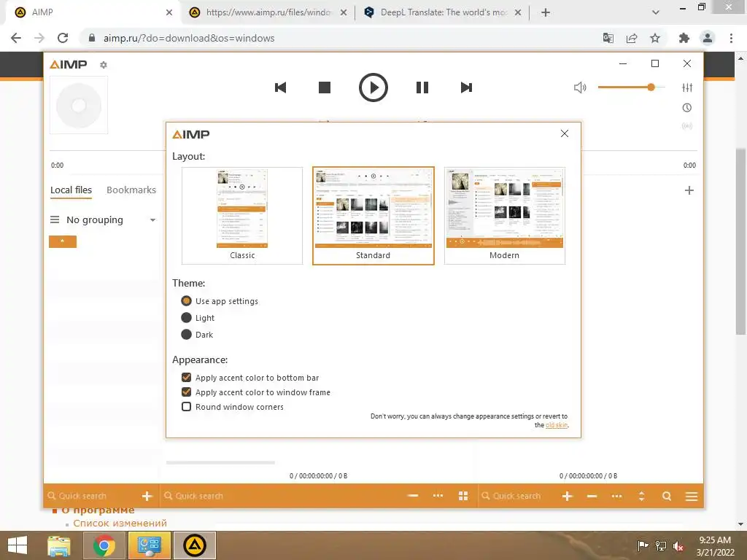Remove item with minus in middle bottom bar
Image resolution: width=747 pixels, height=560 pixels.
click(413, 496)
